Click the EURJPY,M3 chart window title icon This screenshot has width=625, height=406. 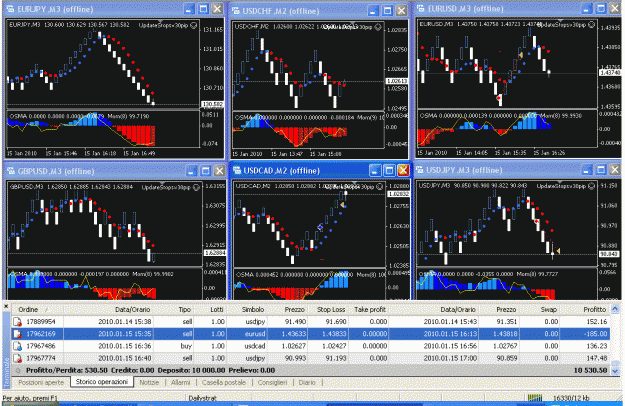pos(10,9)
